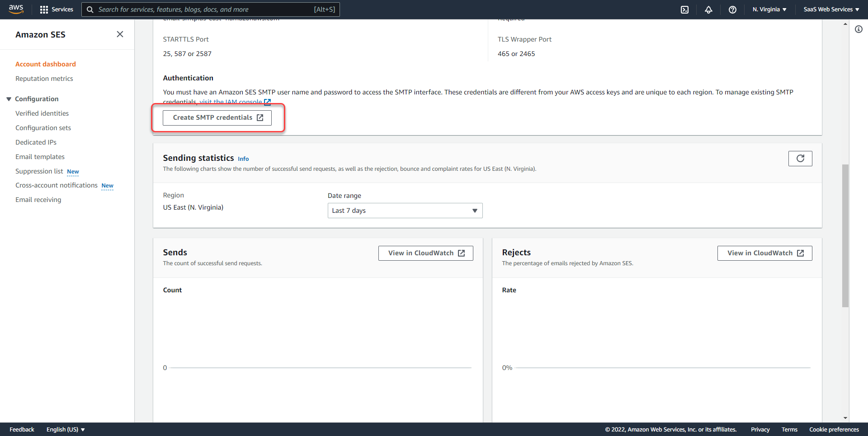Image resolution: width=868 pixels, height=436 pixels.
Task: Click the search magnifier icon in top bar
Action: [x=90, y=9]
